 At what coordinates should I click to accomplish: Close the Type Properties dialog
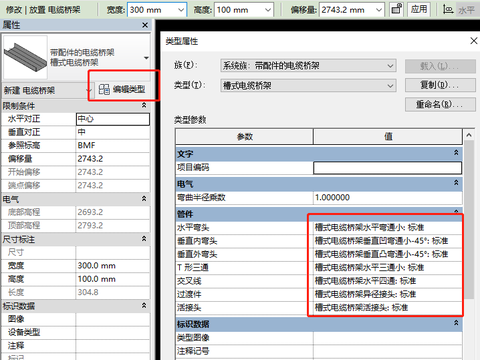(474, 41)
